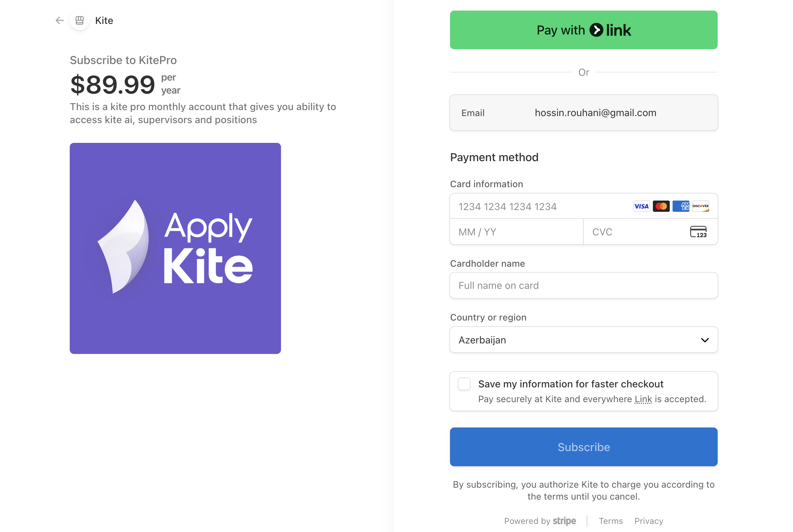The width and height of the screenshot is (793, 532).
Task: Click the Visa card icon
Action: tap(641, 206)
